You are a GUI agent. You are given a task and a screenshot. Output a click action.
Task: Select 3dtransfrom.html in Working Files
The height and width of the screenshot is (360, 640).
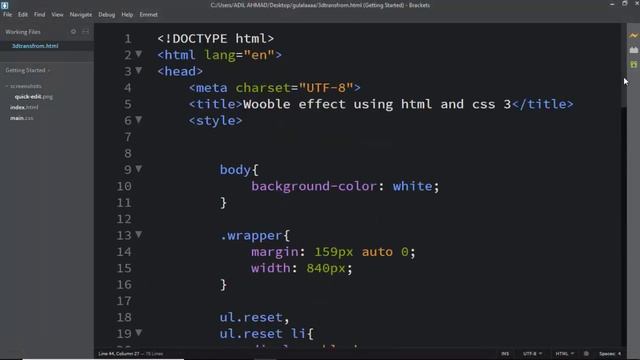tap(35, 46)
